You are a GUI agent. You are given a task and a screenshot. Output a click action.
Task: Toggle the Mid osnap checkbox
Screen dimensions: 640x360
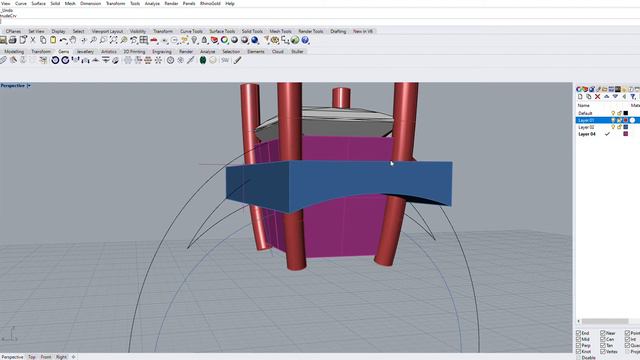pyautogui.click(x=578, y=339)
